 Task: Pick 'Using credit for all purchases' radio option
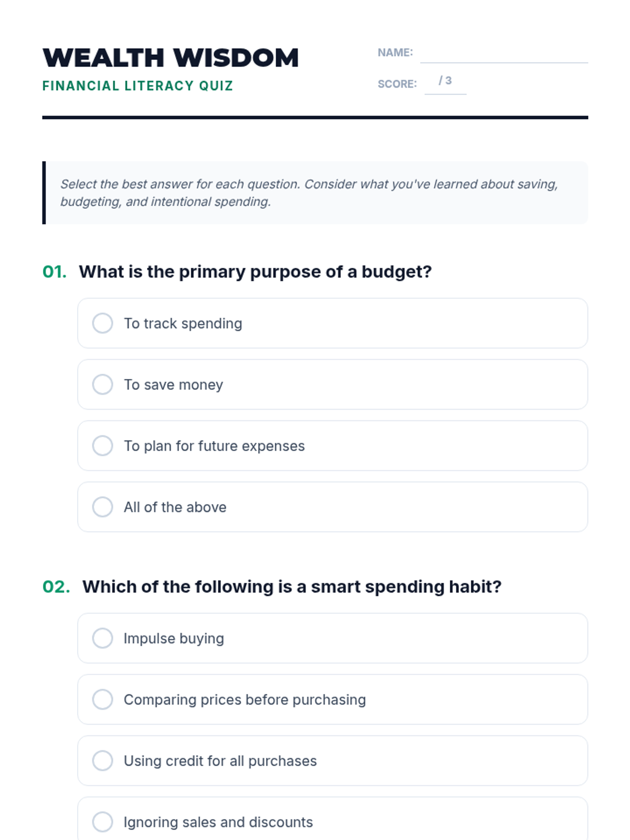pos(102,761)
